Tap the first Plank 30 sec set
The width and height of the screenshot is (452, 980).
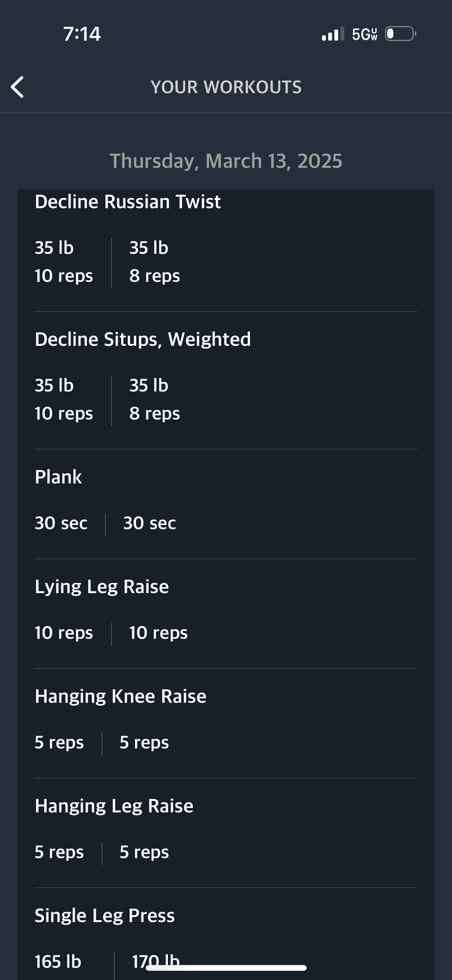click(61, 523)
